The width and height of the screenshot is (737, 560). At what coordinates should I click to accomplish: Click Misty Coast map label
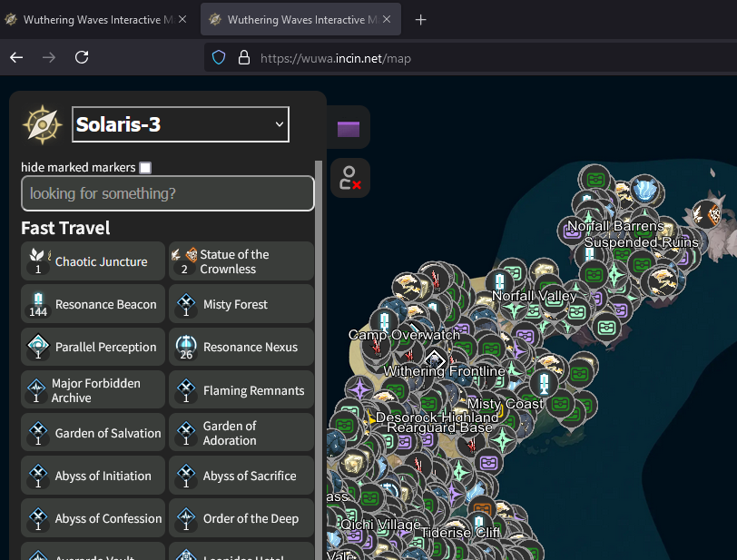(x=506, y=404)
